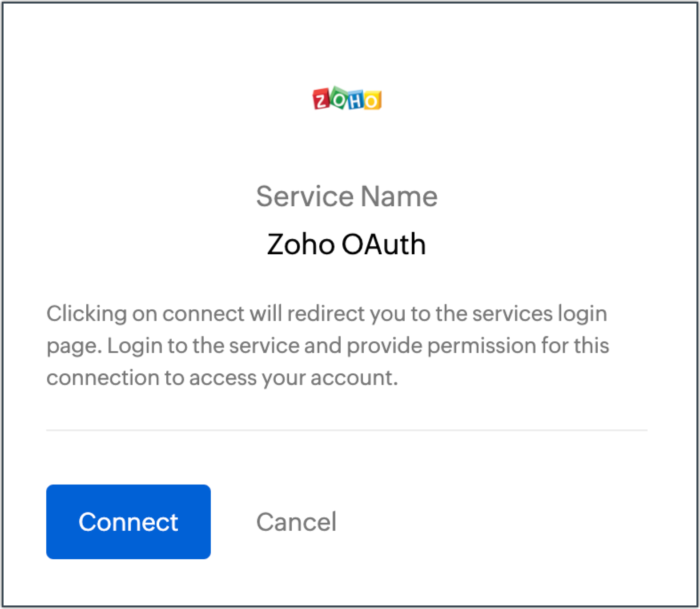The image size is (700, 609).
Task: Click the word Zoho in the title
Action: point(300,244)
